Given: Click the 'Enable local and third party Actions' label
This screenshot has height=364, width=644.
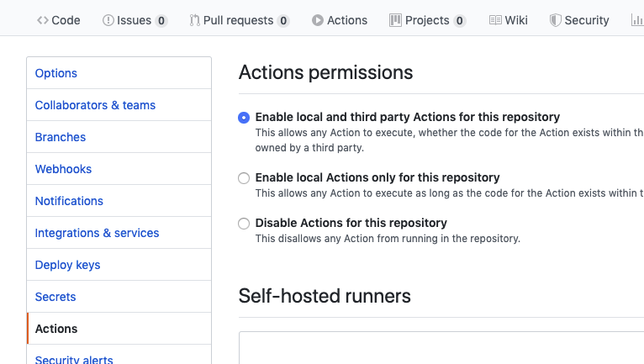Looking at the screenshot, I should click(408, 117).
